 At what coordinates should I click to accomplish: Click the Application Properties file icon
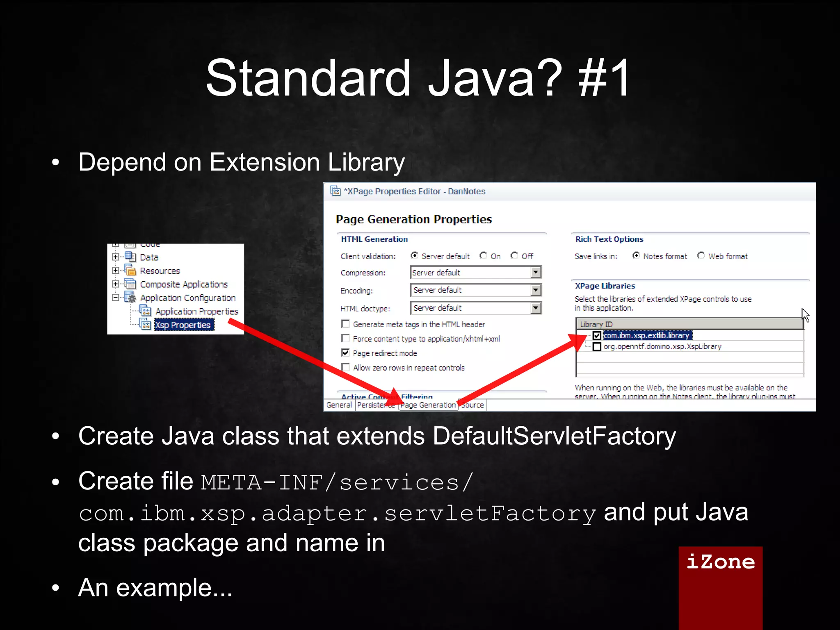[x=145, y=311]
